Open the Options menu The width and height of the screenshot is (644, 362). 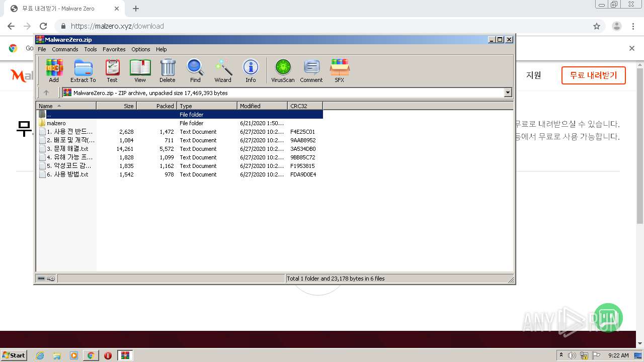tap(141, 49)
